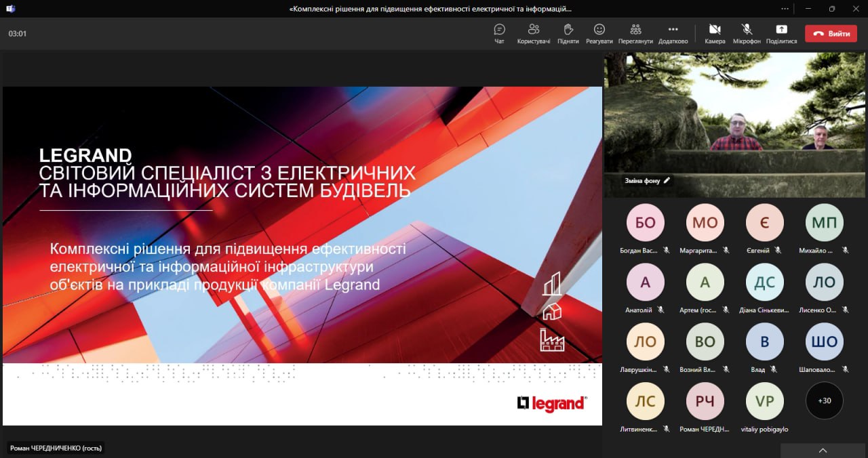Click muted mic icon next to Богдан
The image size is (868, 458).
pyautogui.click(x=667, y=250)
